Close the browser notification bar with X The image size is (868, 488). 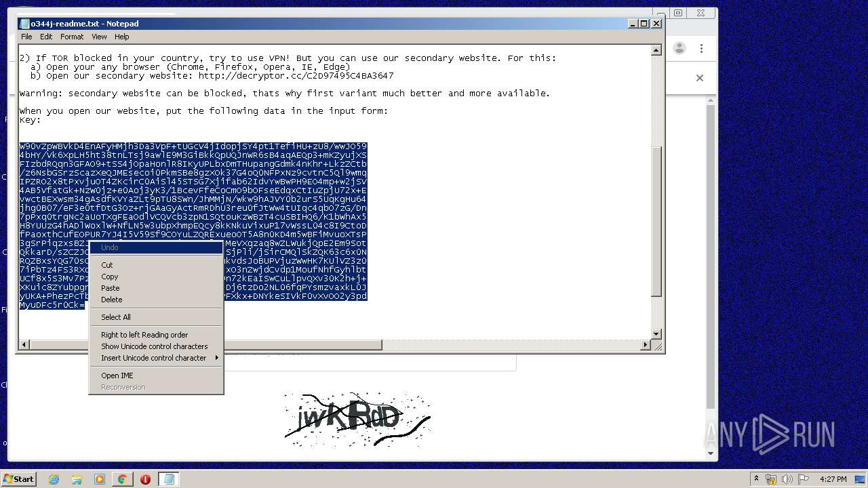(700, 78)
